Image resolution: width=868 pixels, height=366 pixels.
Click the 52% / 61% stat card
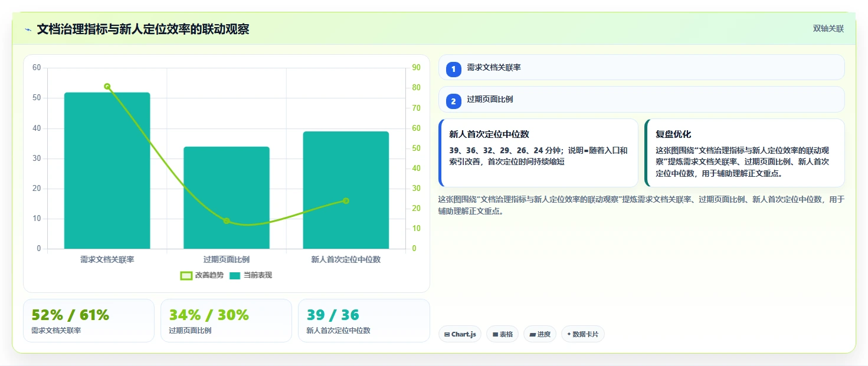tap(89, 321)
